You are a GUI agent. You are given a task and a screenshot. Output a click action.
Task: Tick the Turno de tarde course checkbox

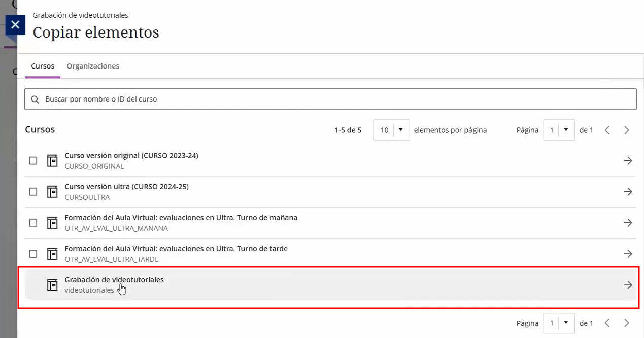(33, 254)
